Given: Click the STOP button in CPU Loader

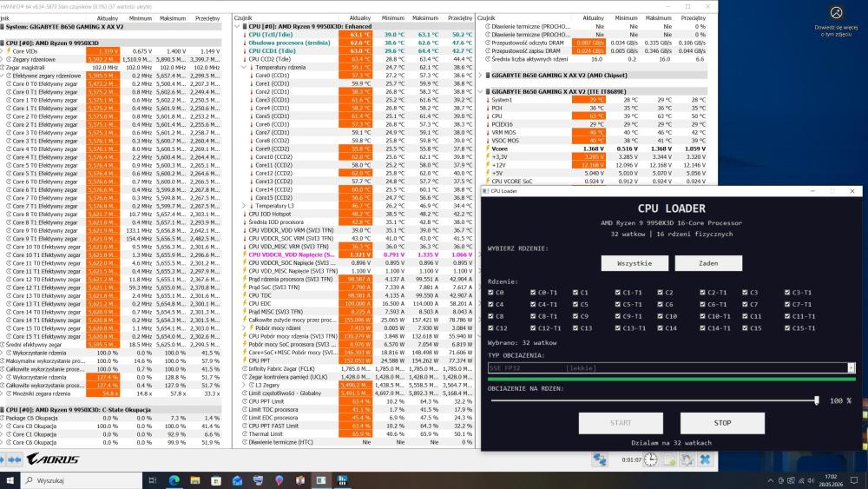Looking at the screenshot, I should click(722, 423).
